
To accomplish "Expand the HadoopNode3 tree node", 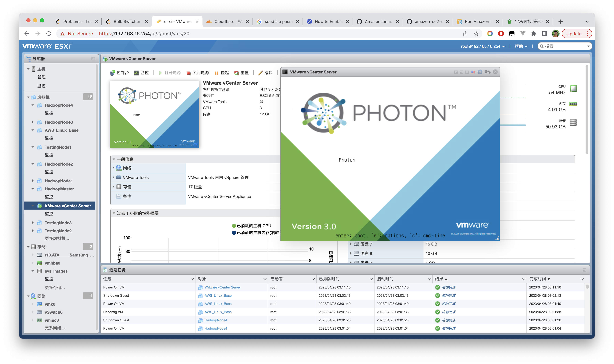I will pyautogui.click(x=33, y=122).
